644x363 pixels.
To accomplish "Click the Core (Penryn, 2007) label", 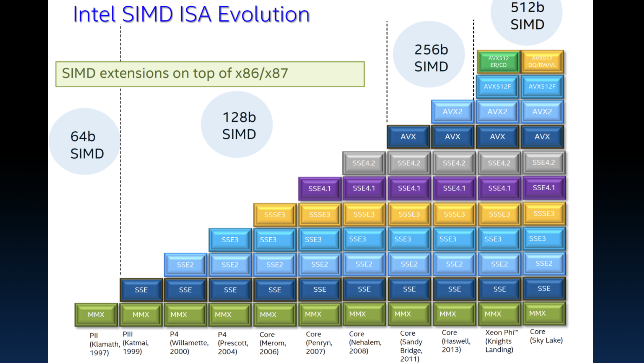I will pos(319,343).
